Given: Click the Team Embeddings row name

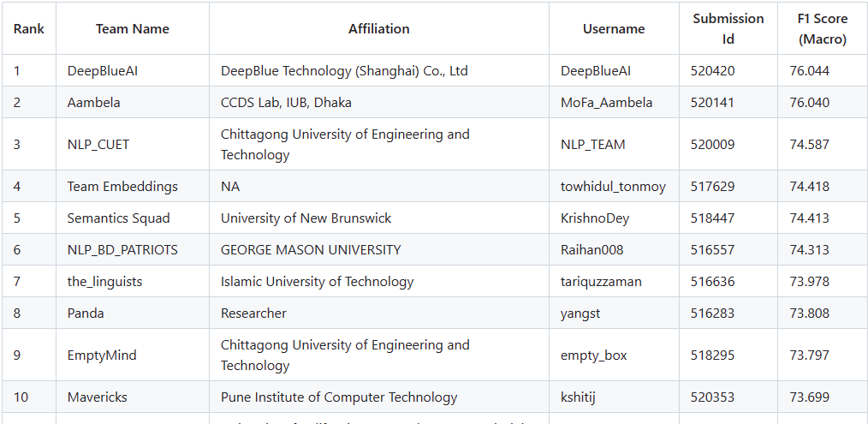Looking at the screenshot, I should coord(122,187).
